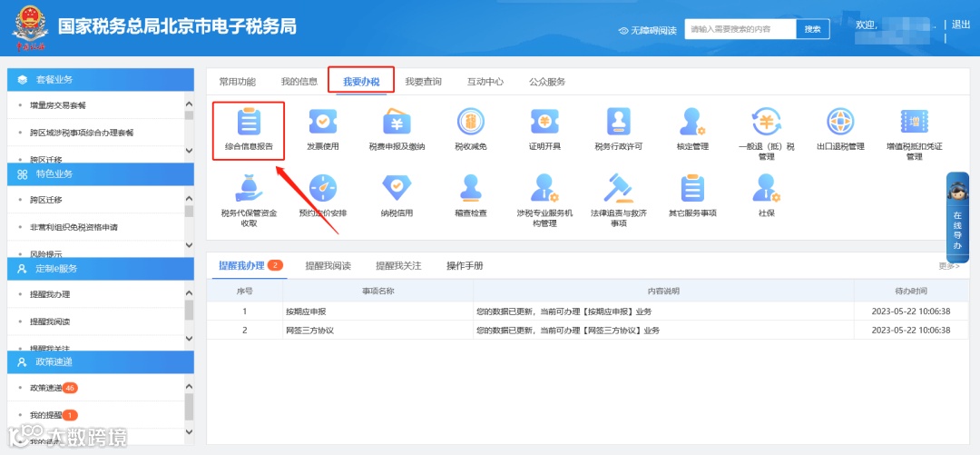Click scroll-down arrow in 套餐业务 list
The width and height of the screenshot is (980, 455).
point(190,150)
